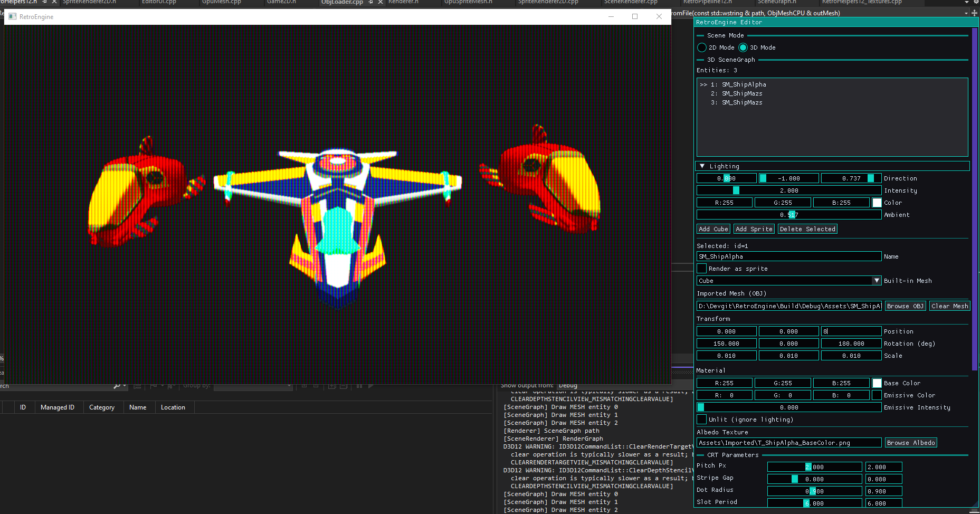Image resolution: width=980 pixels, height=514 pixels.
Task: Open the function navigation dropdown arrow
Action: click(x=966, y=13)
